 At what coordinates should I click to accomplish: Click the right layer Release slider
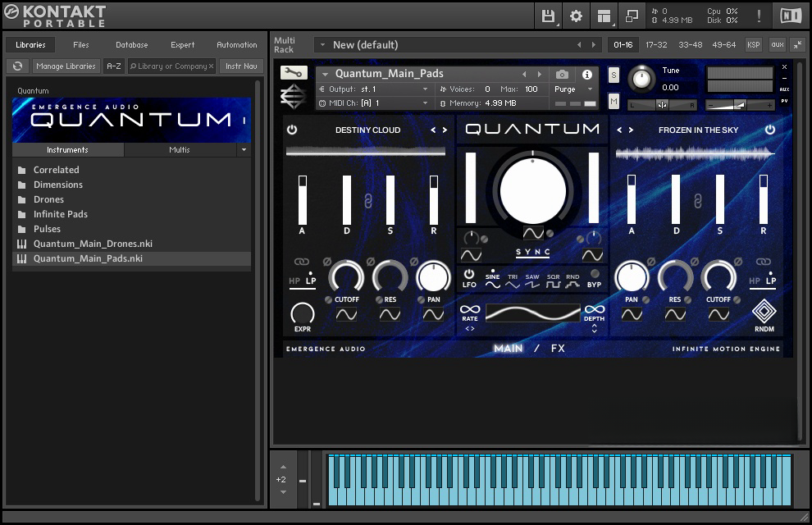click(764, 200)
